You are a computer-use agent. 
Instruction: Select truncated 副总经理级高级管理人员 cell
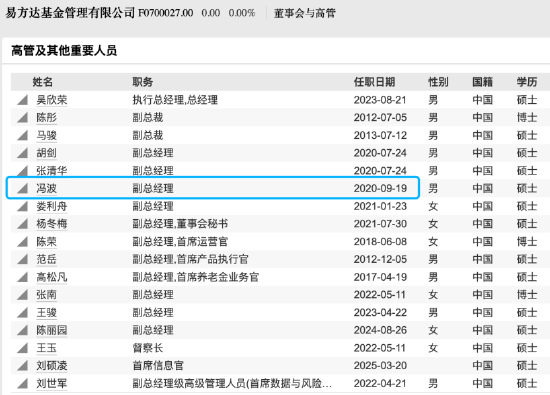coord(232,383)
